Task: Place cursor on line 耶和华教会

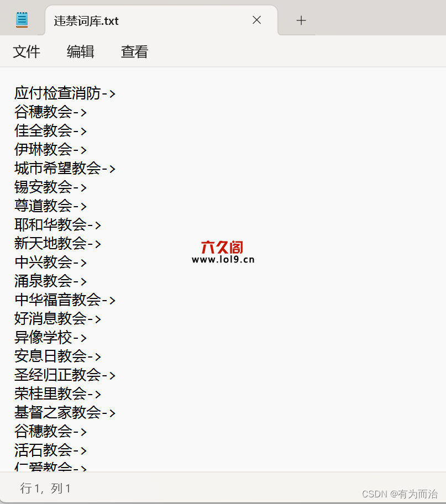Action: click(57, 225)
